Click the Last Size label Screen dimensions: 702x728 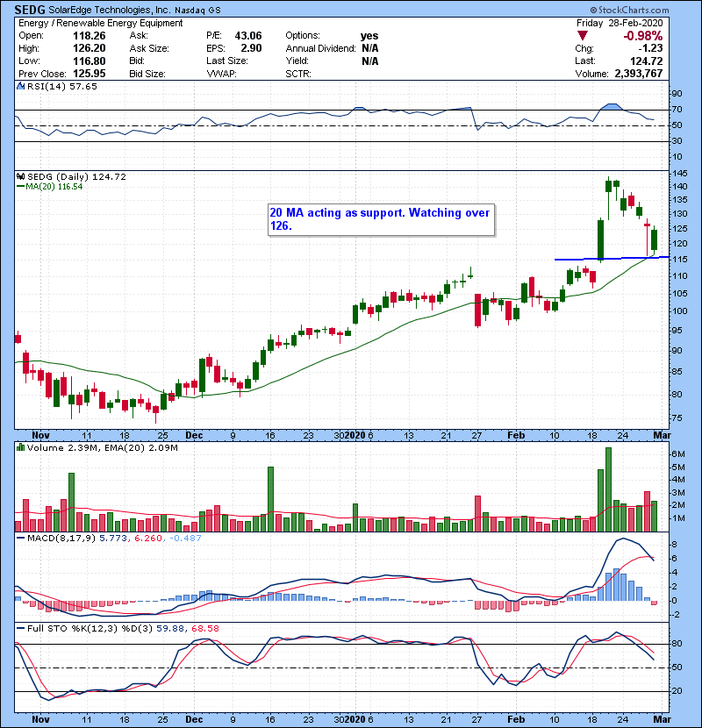click(x=227, y=61)
